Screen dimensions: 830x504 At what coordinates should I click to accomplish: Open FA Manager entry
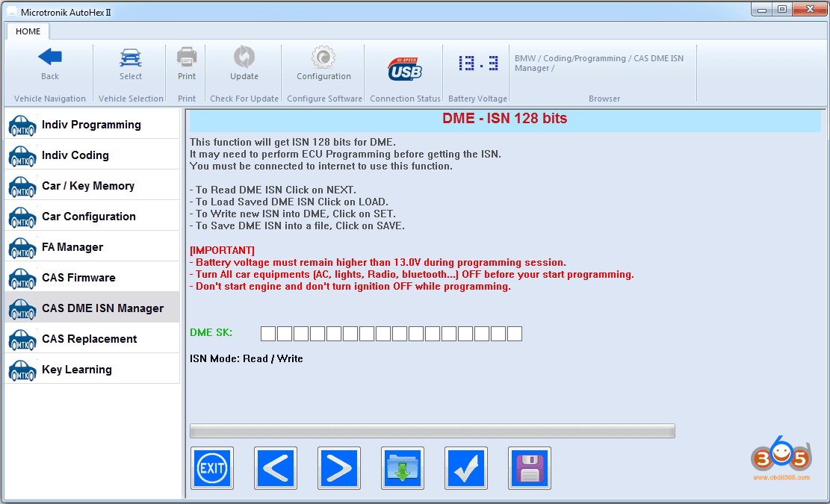(x=92, y=247)
